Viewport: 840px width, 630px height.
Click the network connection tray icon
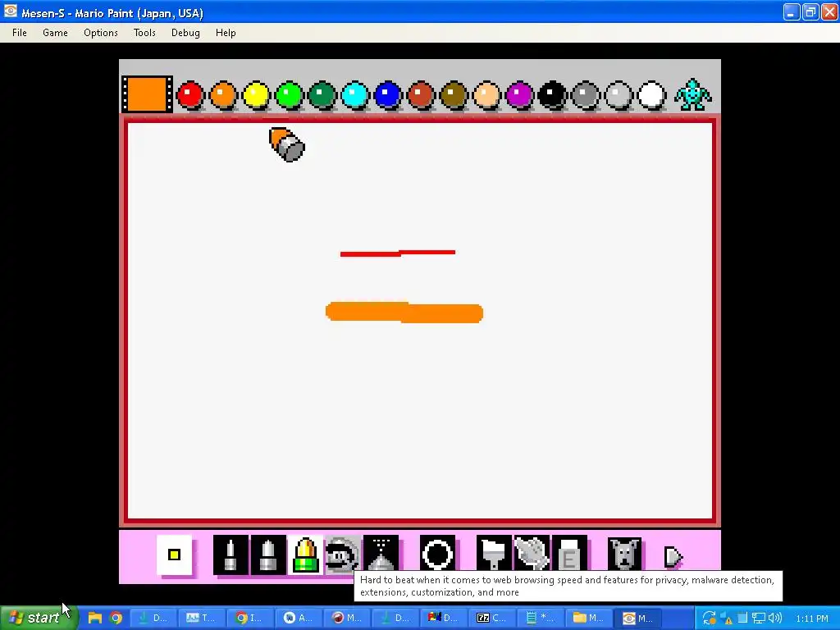pos(758,618)
